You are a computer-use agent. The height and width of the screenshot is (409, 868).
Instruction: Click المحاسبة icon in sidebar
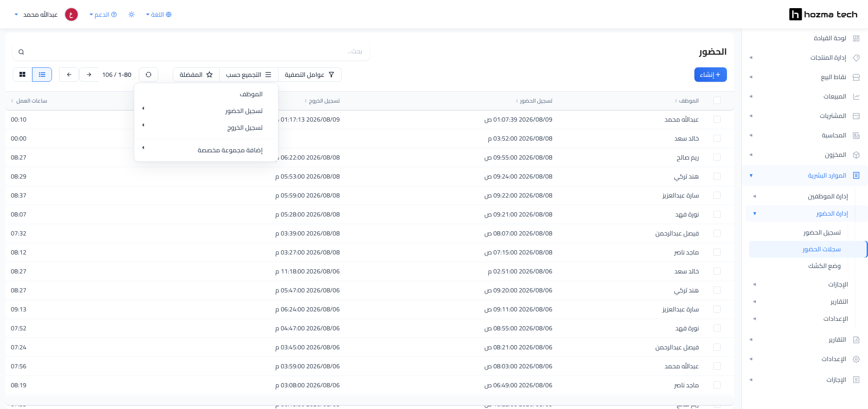tap(856, 136)
